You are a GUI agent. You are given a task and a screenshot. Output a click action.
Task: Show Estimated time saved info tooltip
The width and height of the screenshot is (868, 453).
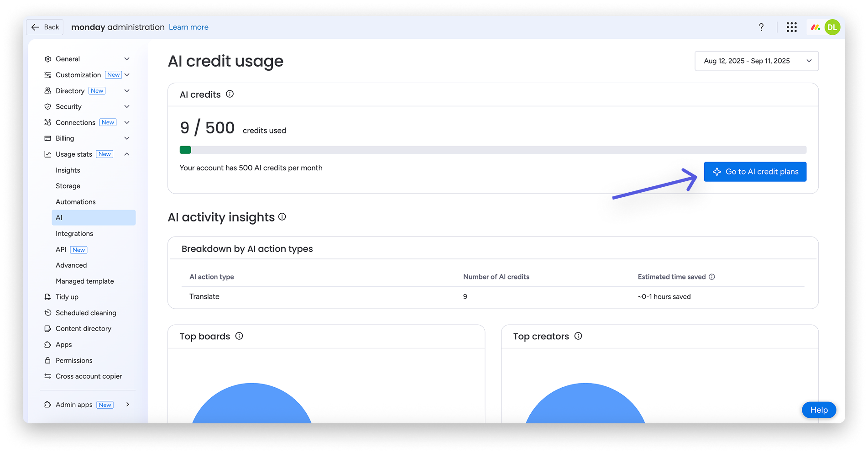pyautogui.click(x=712, y=277)
